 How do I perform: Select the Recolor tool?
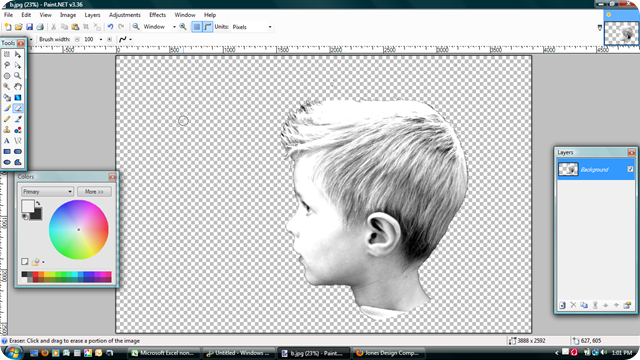tap(18, 130)
